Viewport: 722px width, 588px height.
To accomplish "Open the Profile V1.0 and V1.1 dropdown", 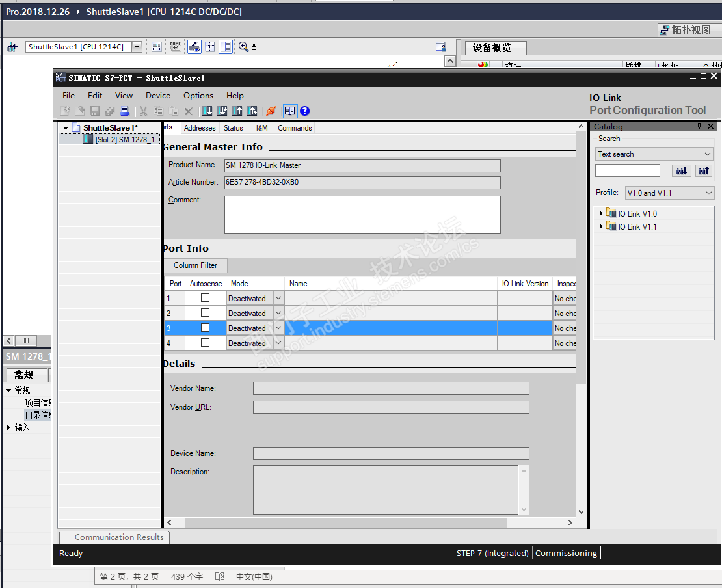I will (669, 193).
